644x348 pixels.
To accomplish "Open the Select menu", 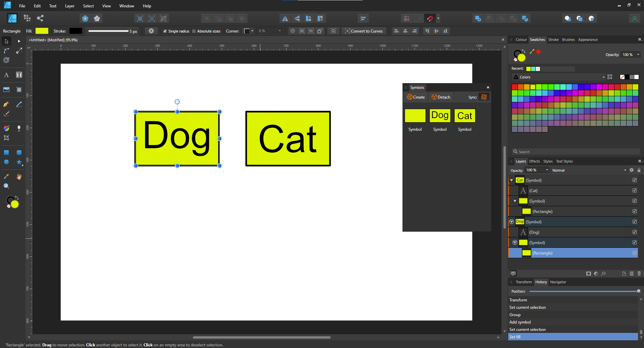I will coord(89,6).
